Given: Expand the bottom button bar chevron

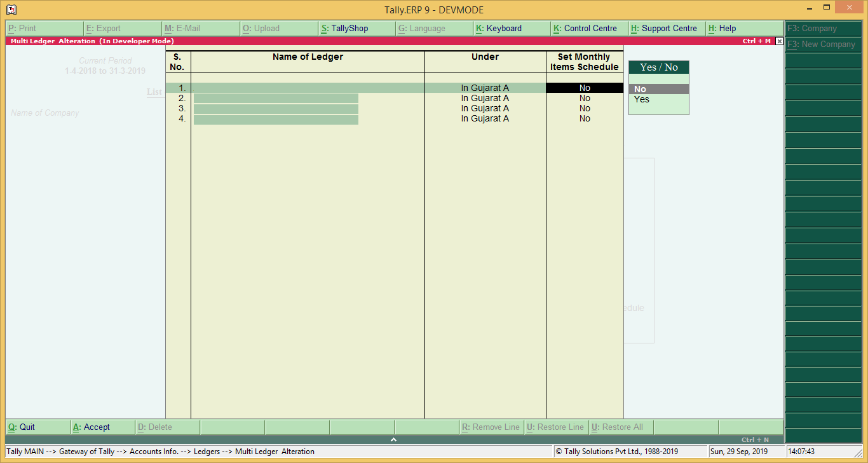Looking at the screenshot, I should [x=393, y=438].
